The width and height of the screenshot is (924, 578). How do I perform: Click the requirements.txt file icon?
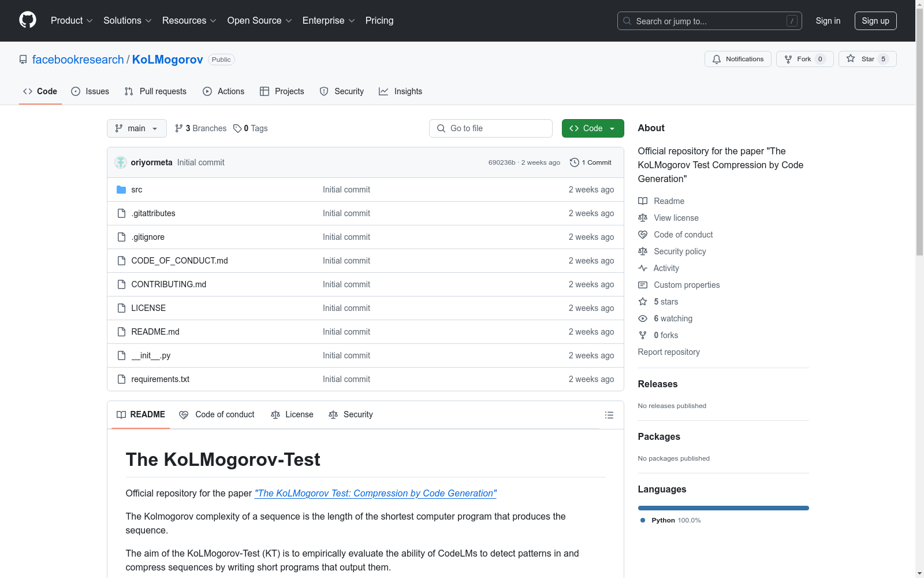pos(121,379)
